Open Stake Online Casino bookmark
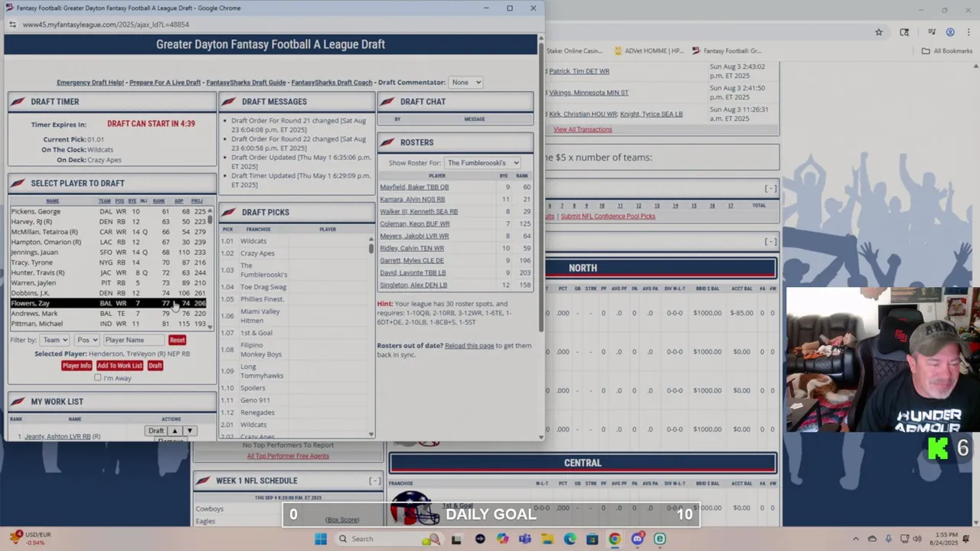 tap(573, 51)
